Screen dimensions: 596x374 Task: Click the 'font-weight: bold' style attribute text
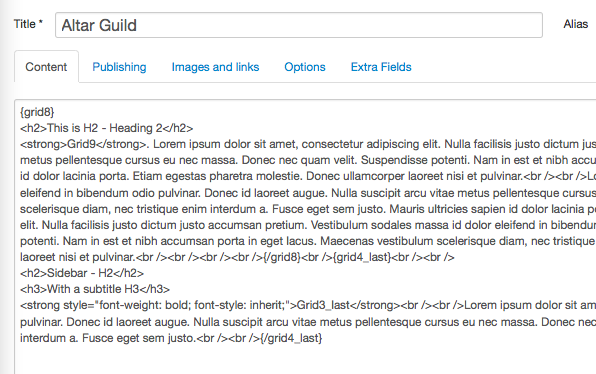(145, 305)
